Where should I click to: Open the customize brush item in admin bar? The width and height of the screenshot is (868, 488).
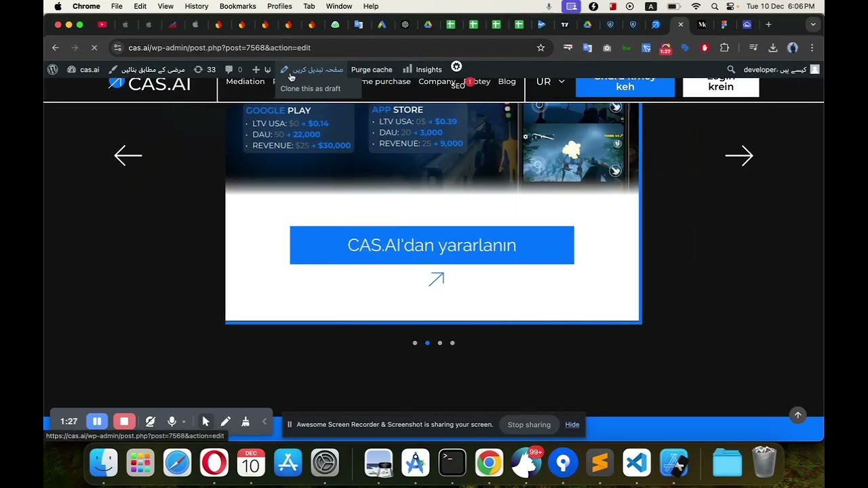point(146,69)
